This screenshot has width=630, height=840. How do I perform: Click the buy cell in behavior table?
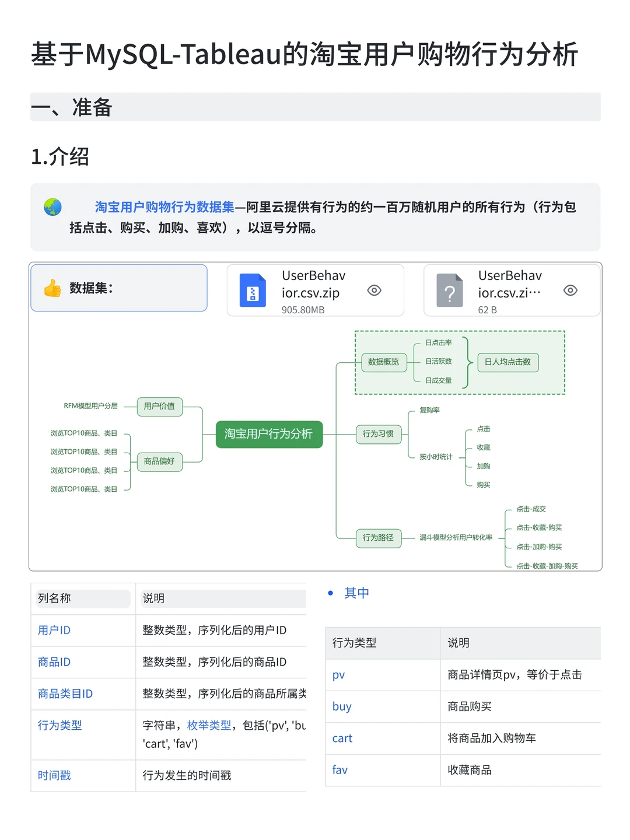point(383,706)
